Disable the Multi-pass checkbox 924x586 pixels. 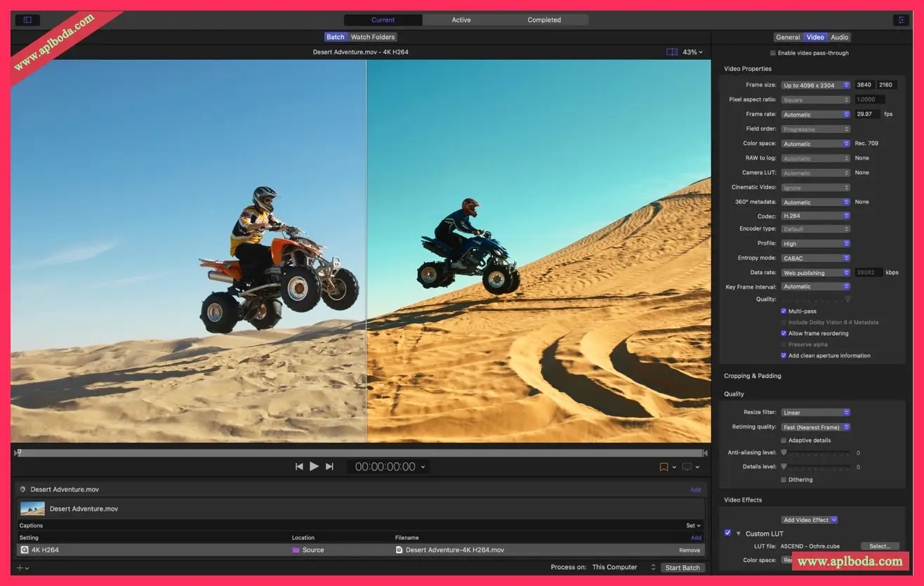click(784, 311)
